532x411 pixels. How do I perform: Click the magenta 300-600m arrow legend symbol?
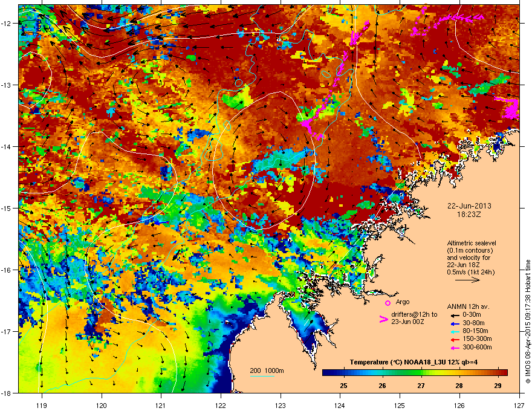[455, 348]
